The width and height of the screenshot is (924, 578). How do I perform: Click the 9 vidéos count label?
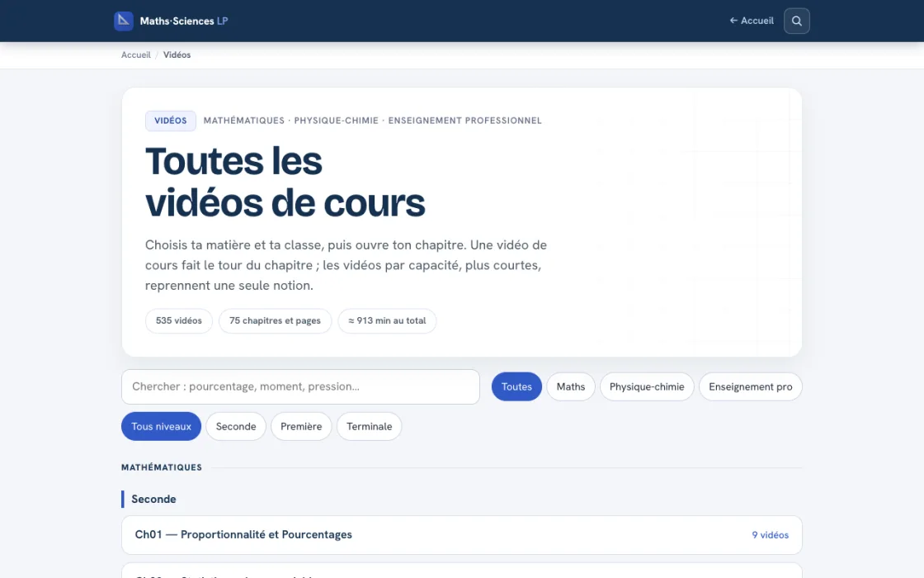770,535
